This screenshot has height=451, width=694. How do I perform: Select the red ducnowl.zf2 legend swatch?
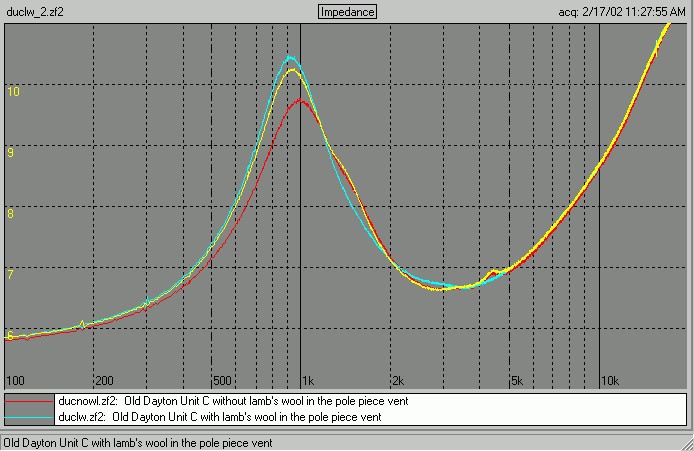29,401
